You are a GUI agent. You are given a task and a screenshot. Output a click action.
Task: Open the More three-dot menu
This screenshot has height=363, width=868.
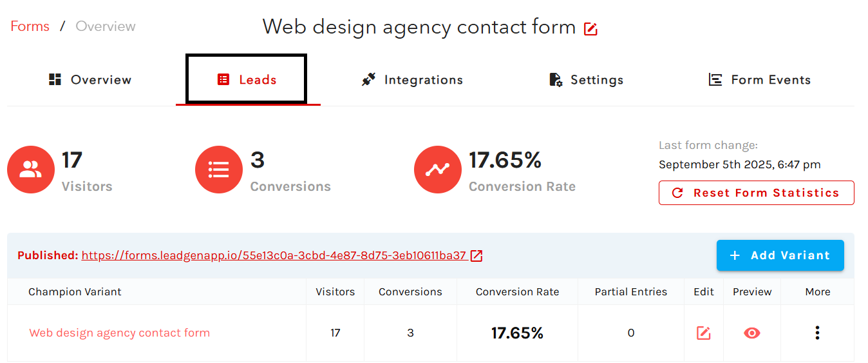pos(817,333)
